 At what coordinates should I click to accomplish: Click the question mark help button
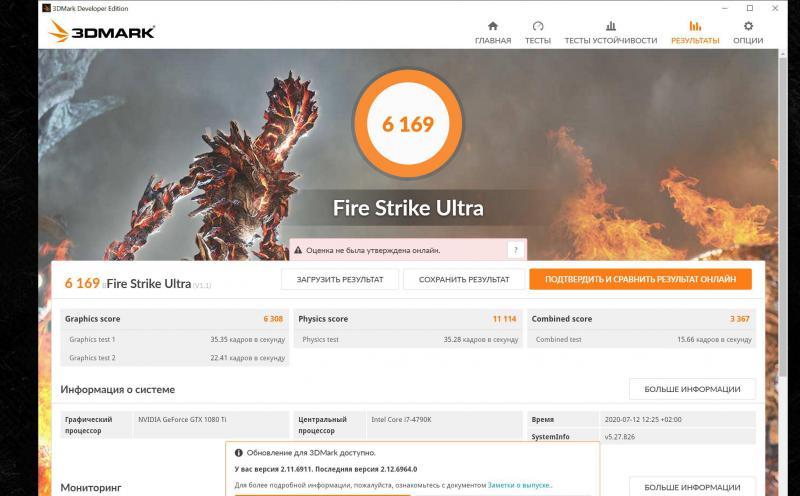pos(516,250)
